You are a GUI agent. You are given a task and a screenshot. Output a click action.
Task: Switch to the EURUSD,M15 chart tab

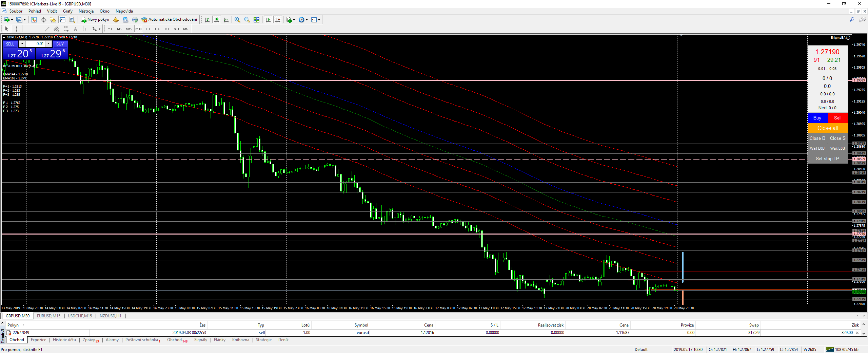point(48,316)
